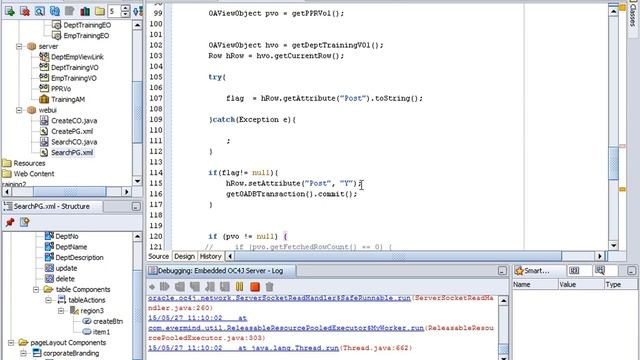
Task: Click the Pause debugger button
Action: point(240,287)
